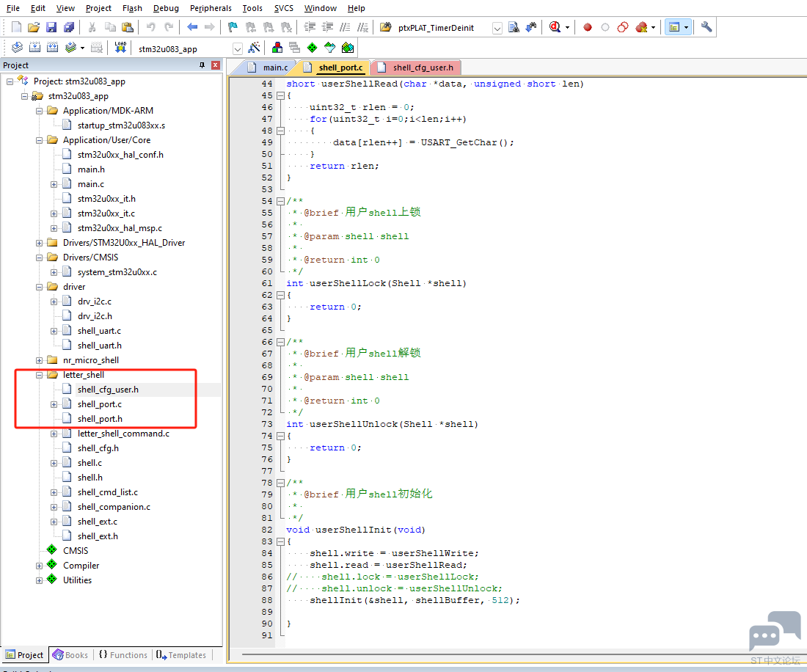This screenshot has width=807, height=672.
Task: Open the debug session dropdown arrow
Action: 567,28
